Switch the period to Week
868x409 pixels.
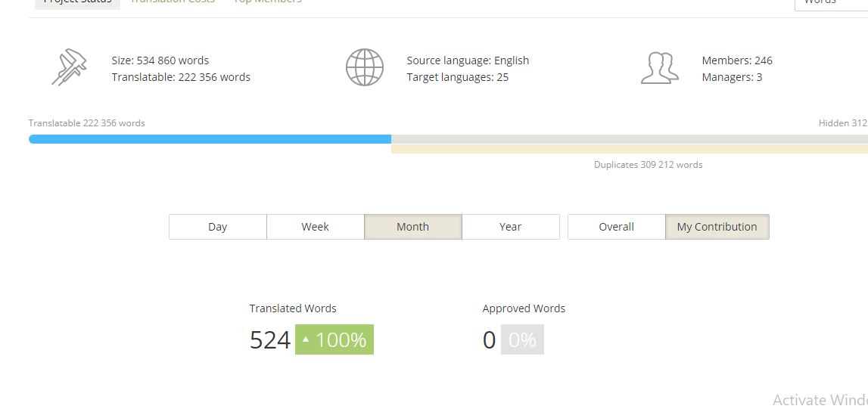pyautogui.click(x=316, y=227)
